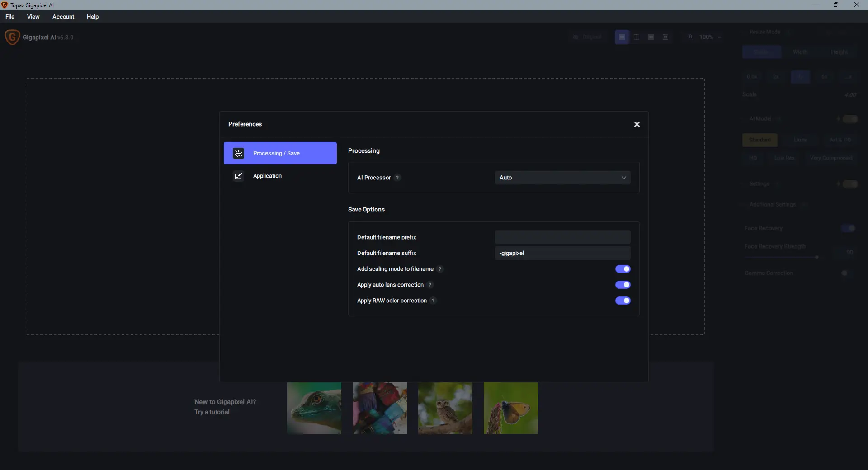Open the Account menu
The height and width of the screenshot is (470, 868).
[63, 17]
